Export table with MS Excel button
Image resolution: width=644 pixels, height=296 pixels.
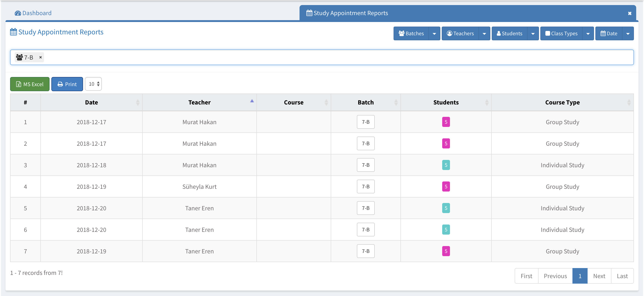pos(30,84)
